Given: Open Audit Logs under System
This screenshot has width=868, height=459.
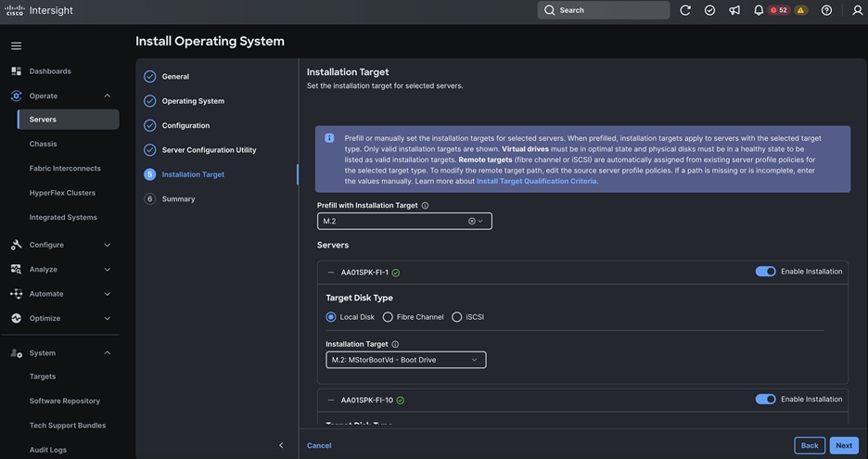Looking at the screenshot, I should (47, 450).
